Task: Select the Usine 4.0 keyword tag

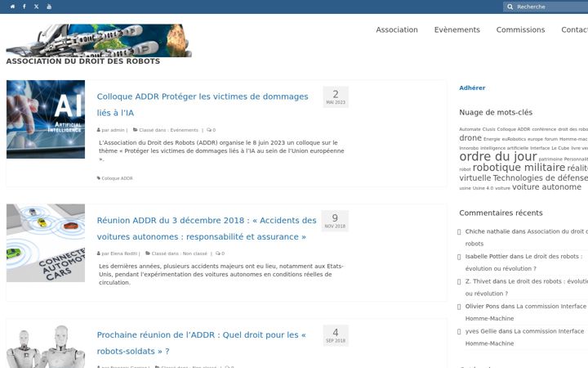Action: (483, 188)
